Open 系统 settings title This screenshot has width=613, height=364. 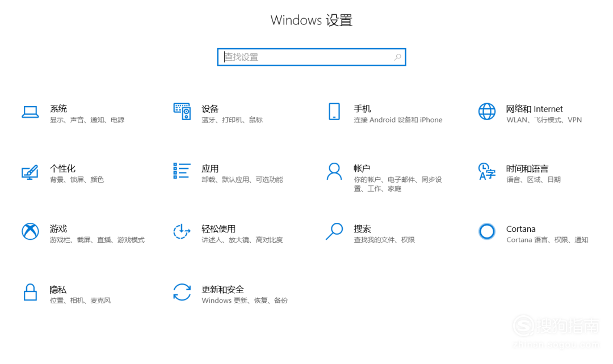58,108
